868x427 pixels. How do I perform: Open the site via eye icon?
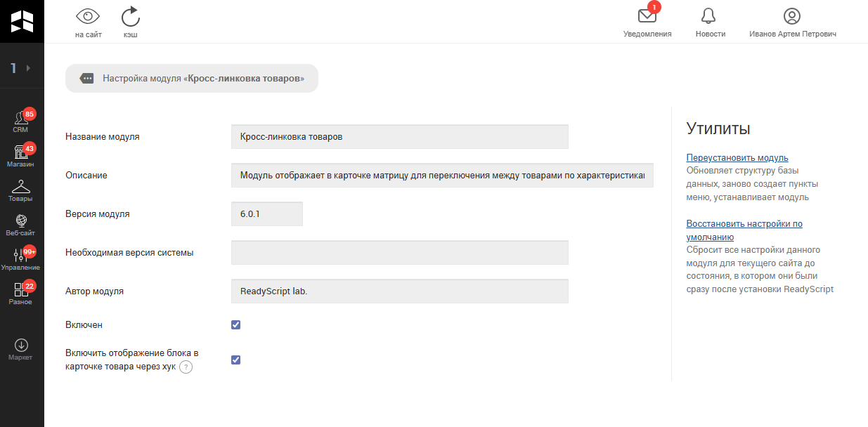click(x=88, y=17)
